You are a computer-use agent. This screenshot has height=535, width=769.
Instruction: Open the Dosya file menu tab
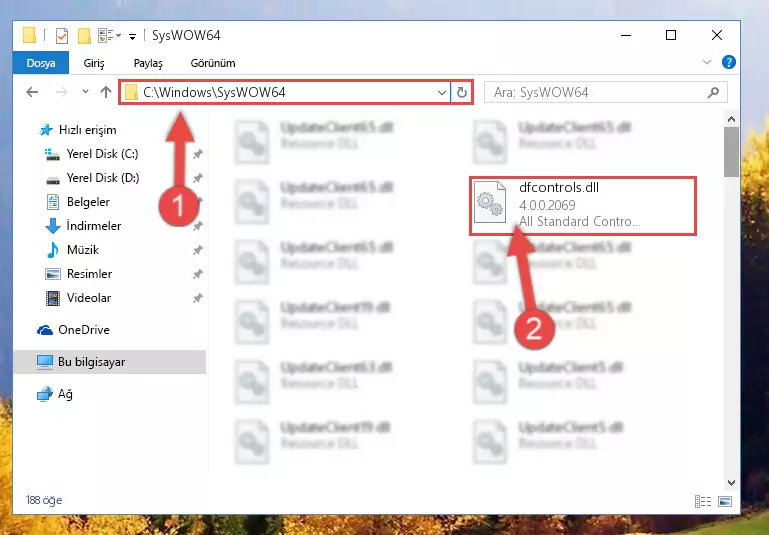(x=41, y=63)
